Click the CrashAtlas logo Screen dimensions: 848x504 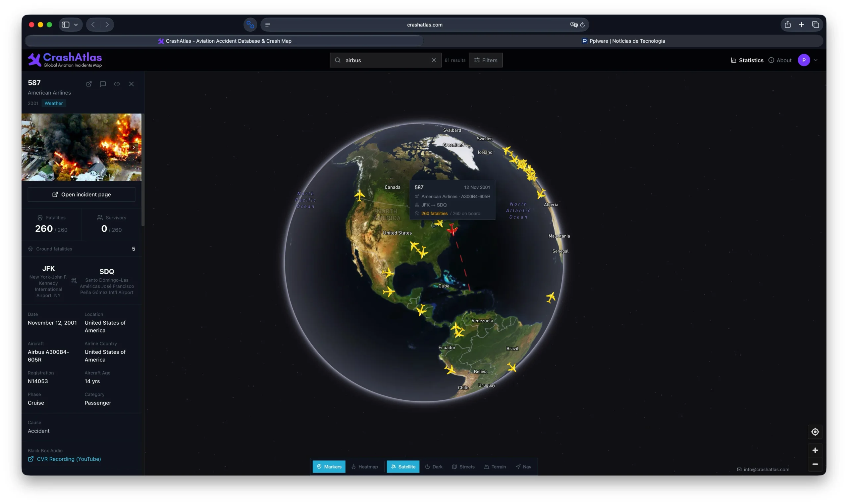coord(65,60)
